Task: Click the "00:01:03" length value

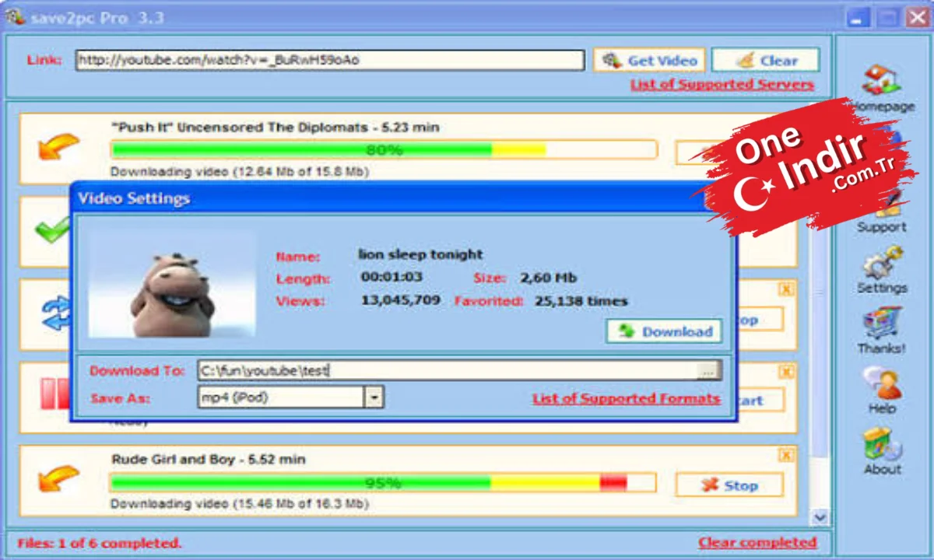Action: 392,277
